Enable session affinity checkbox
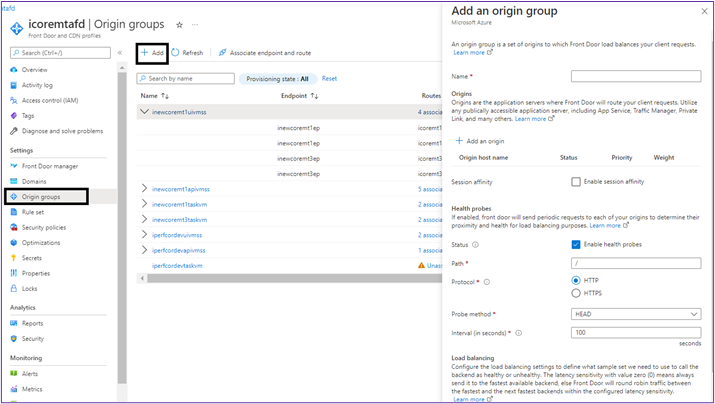Viewport: 715px width, 404px height. (x=576, y=182)
